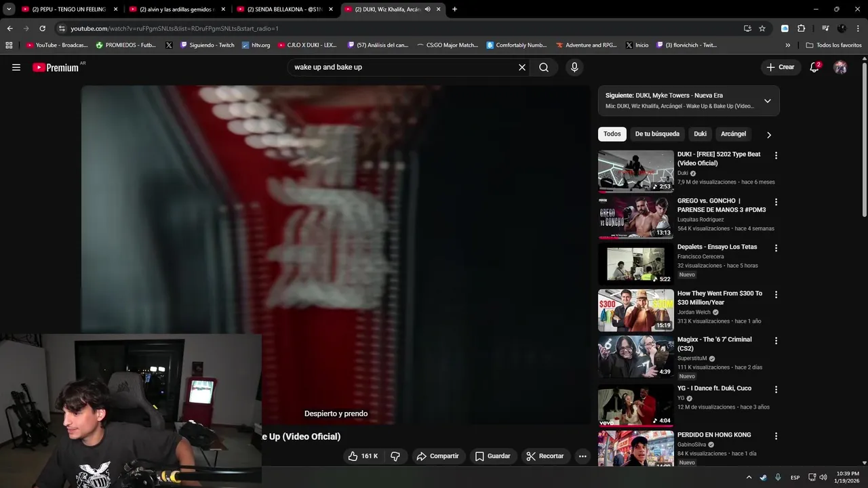The height and width of the screenshot is (488, 868).
Task: Expand the Siguiente mix playlist panel
Action: coord(767,101)
